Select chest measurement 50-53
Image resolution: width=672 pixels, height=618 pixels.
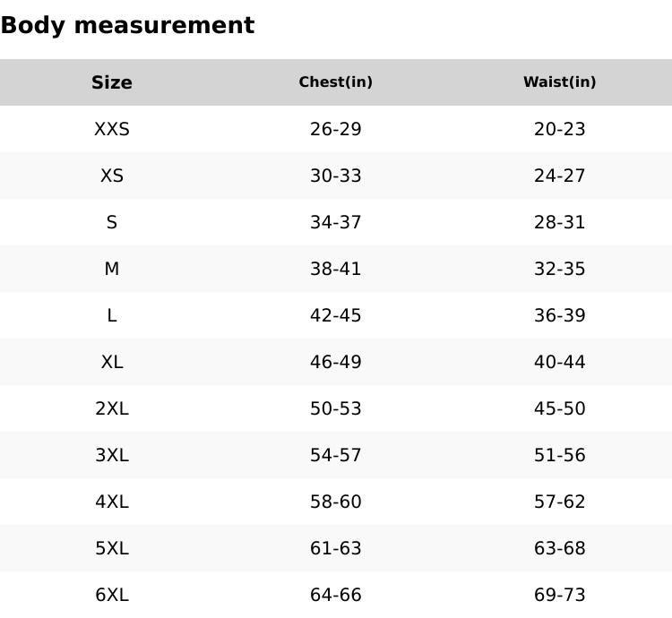[336, 408]
